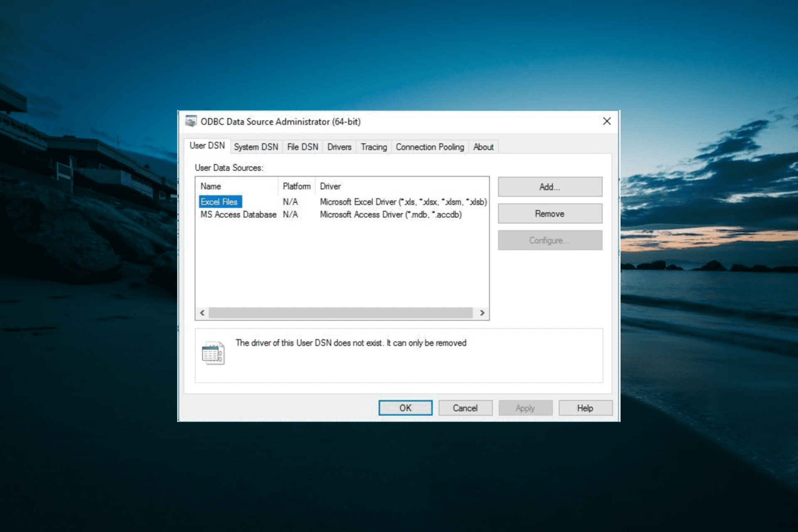Screen dimensions: 798x532
Task: Click the Microsoft Access Driver entry text
Action: coord(391,215)
